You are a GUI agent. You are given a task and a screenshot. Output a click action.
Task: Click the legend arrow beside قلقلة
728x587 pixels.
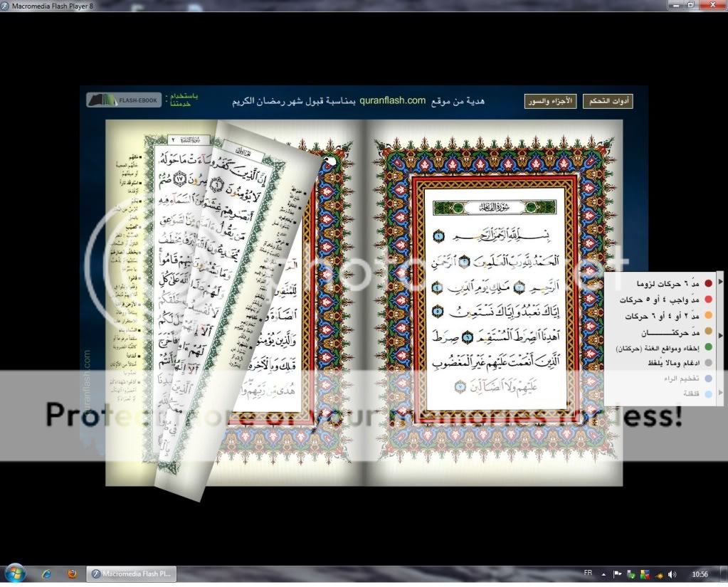pos(720,392)
